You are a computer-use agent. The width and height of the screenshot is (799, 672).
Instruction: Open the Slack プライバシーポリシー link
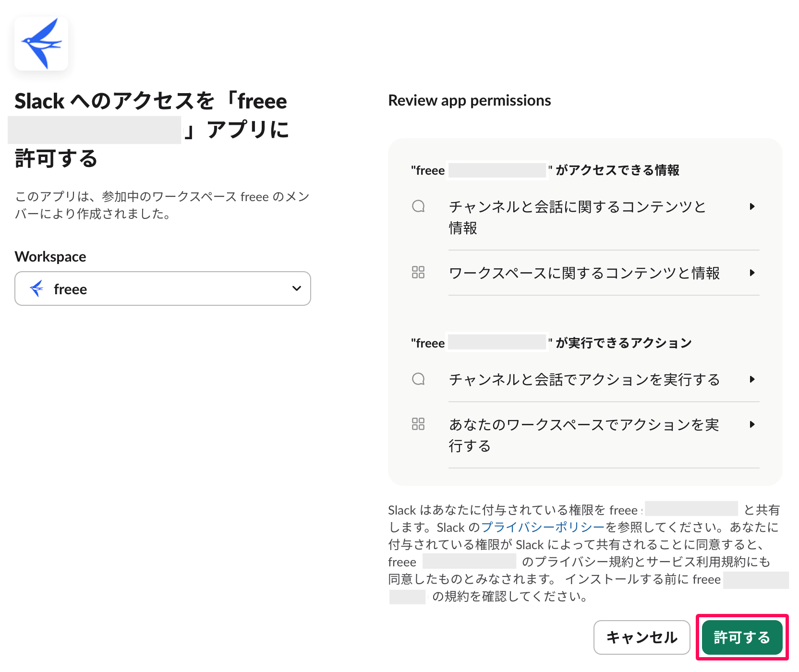tap(543, 527)
